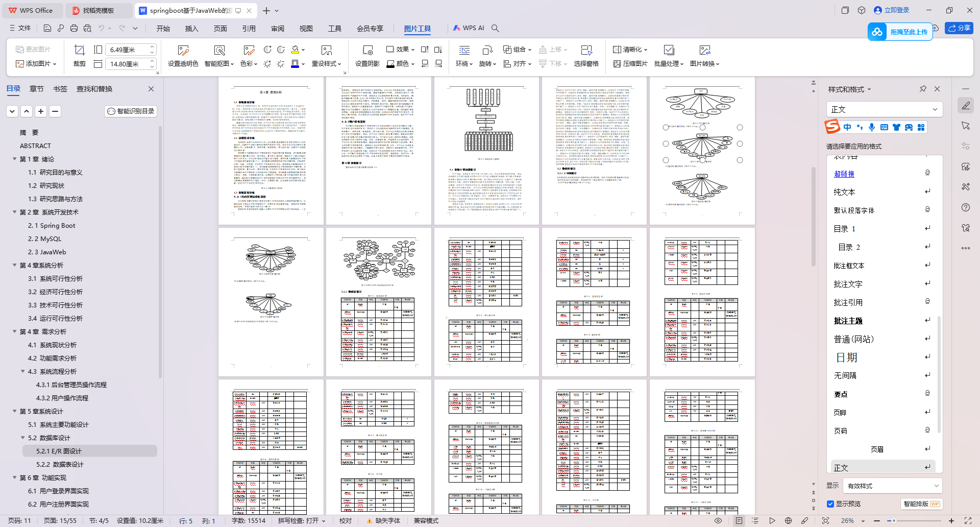Collapse the 5.2 数据库设计 tree node
Viewport: 980px width, 527px height.
point(22,438)
